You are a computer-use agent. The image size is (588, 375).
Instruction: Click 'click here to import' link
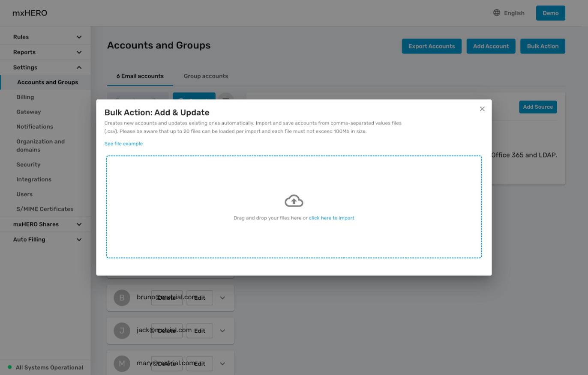click(x=331, y=218)
